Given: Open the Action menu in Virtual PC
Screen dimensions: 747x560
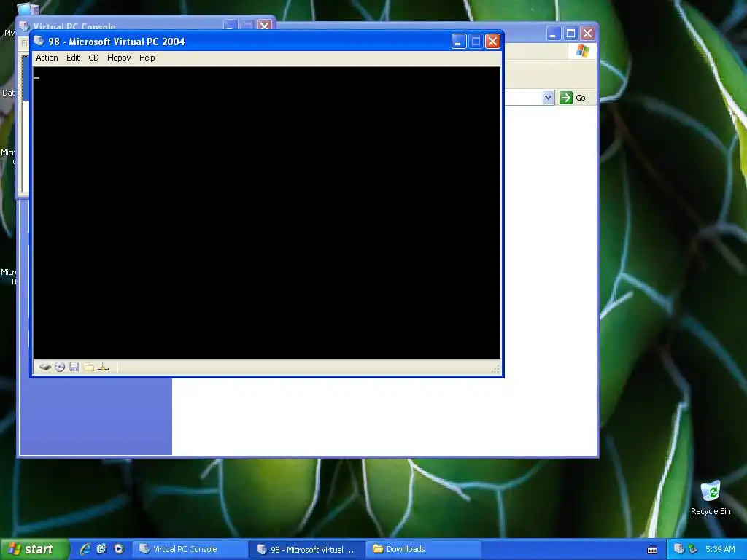Looking at the screenshot, I should tap(47, 58).
